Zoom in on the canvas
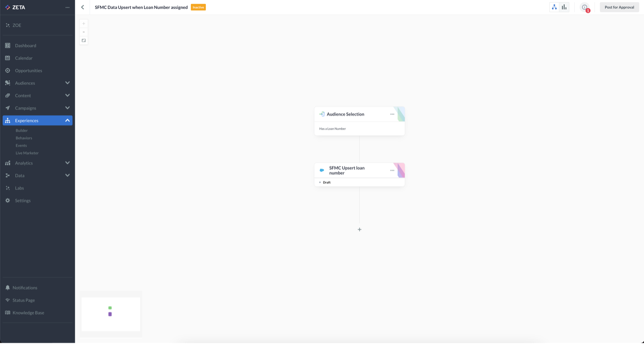This screenshot has height=344, width=644. click(84, 23)
